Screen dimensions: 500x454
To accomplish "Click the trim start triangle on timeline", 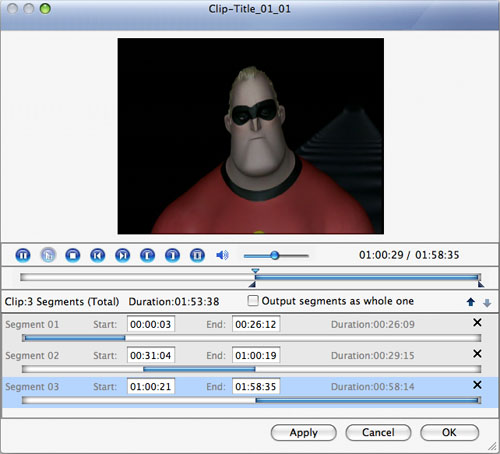I will coord(252,284).
